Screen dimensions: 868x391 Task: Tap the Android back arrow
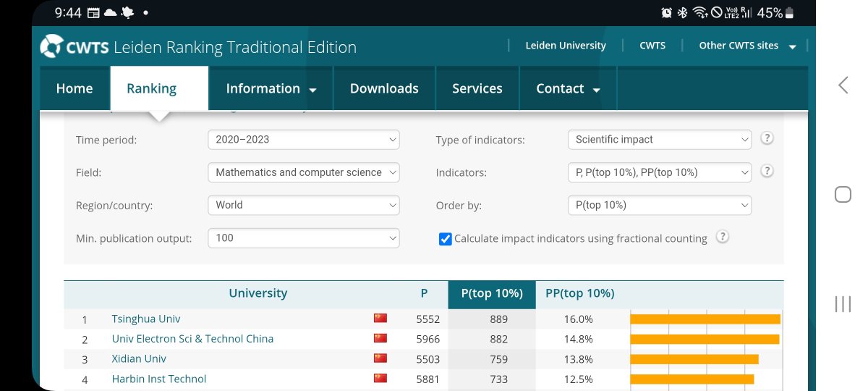(843, 85)
